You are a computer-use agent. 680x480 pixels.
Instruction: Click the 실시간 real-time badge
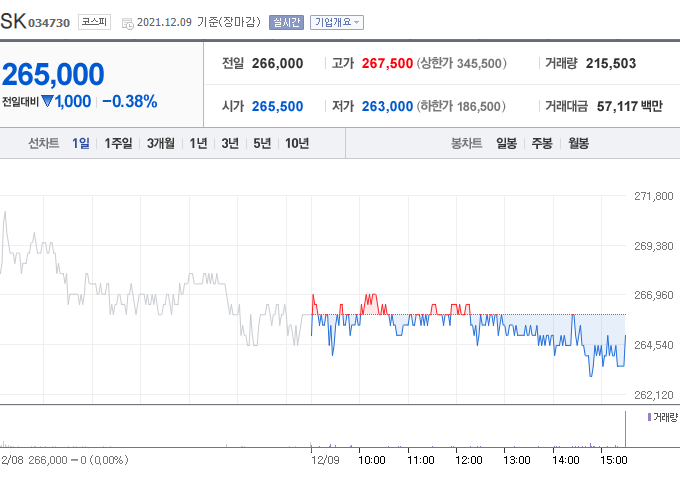pos(286,23)
